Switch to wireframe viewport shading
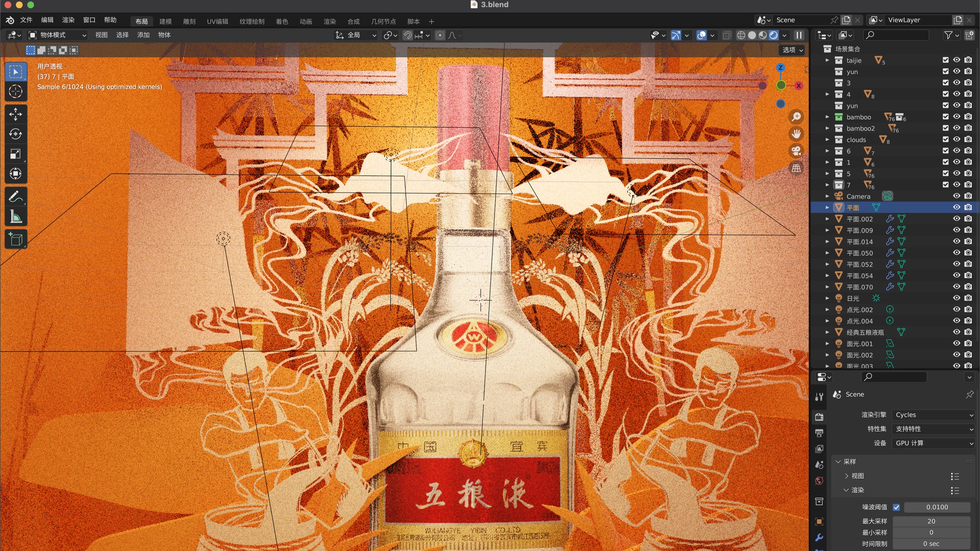This screenshot has width=980, height=551. tap(741, 35)
